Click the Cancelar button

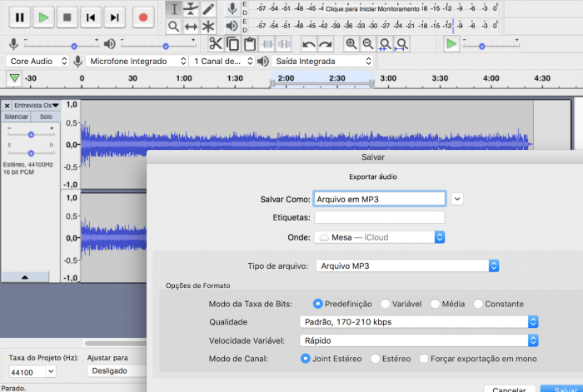pyautogui.click(x=509, y=389)
